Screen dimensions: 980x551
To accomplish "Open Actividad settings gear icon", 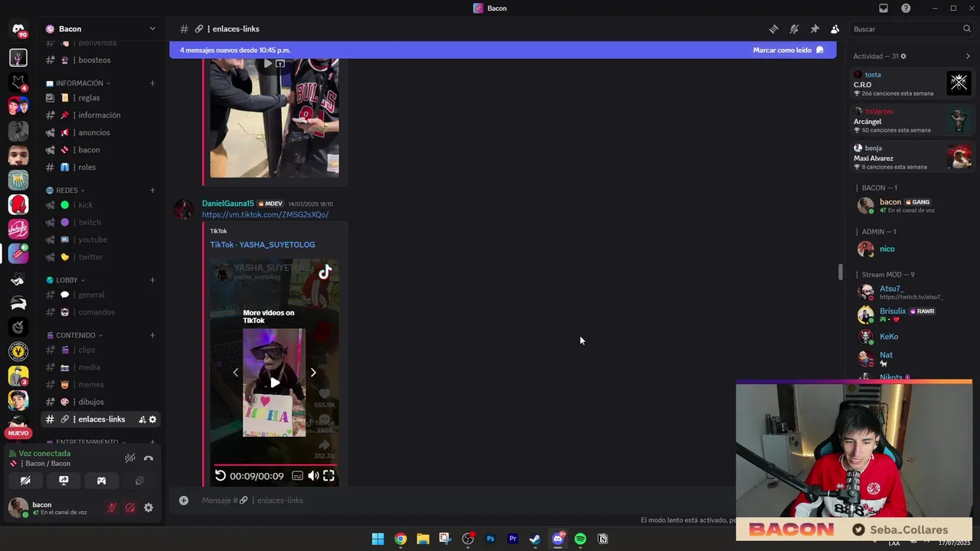I will click(903, 56).
